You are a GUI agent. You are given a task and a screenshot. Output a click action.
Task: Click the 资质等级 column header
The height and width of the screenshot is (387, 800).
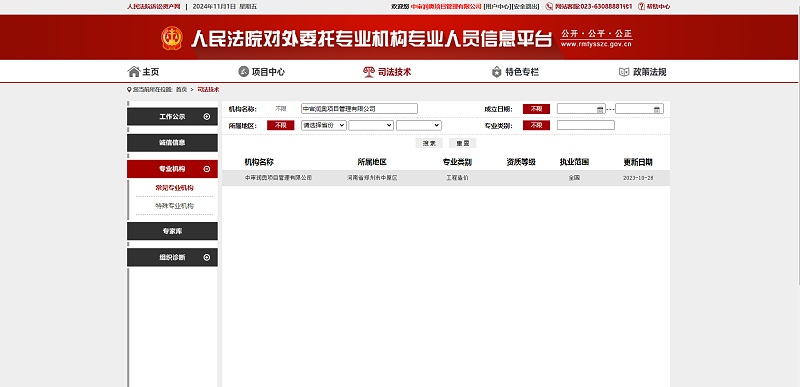point(521,162)
